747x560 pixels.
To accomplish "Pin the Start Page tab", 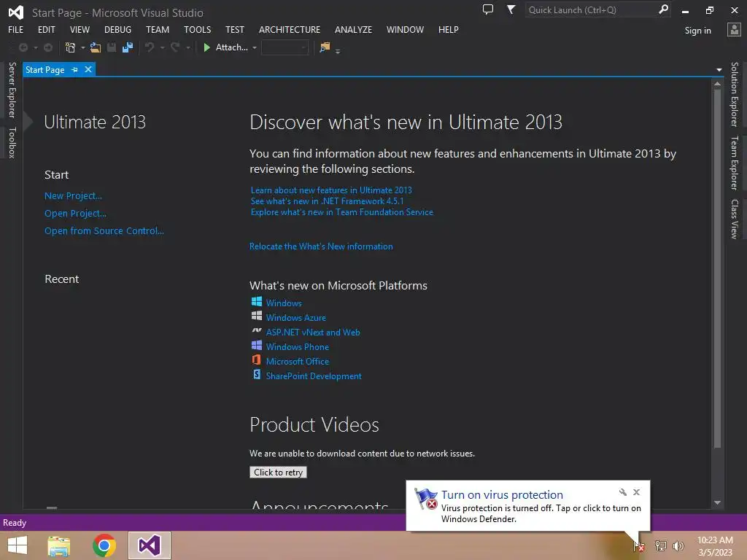I will [75, 69].
